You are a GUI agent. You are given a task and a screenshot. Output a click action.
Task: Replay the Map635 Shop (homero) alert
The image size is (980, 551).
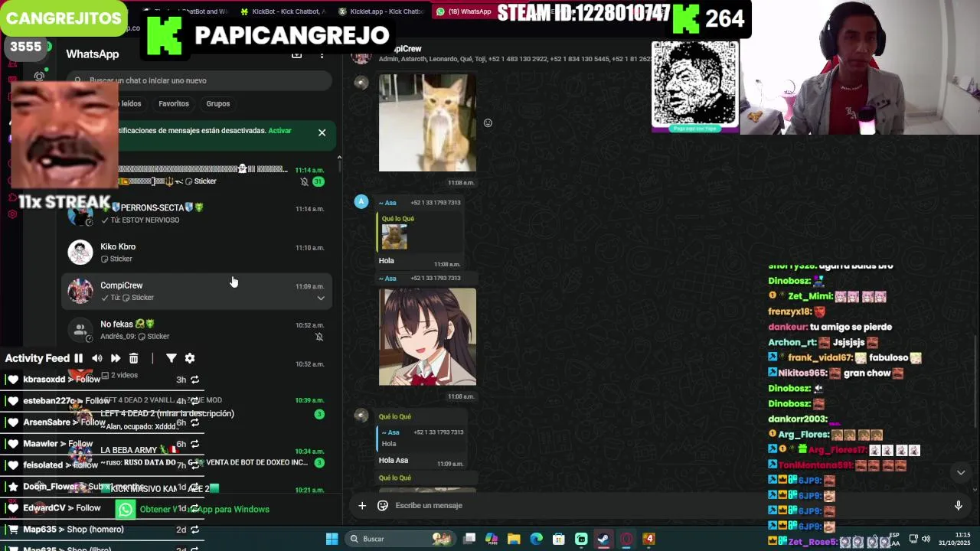194,530
